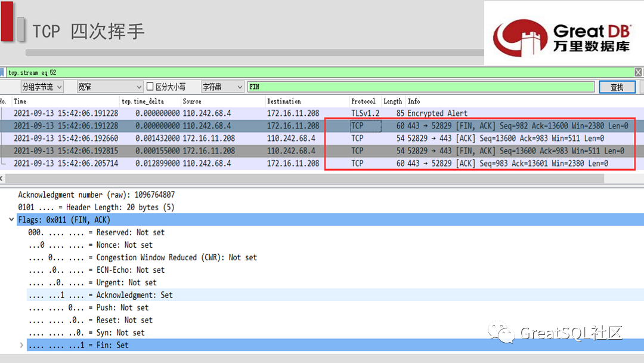
Task: Select the TLSv1.2 Encrypted Alert packet row
Action: tap(322, 113)
